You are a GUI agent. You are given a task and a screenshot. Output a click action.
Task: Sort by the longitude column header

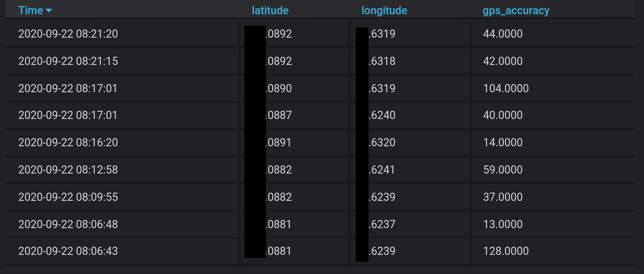(x=384, y=11)
